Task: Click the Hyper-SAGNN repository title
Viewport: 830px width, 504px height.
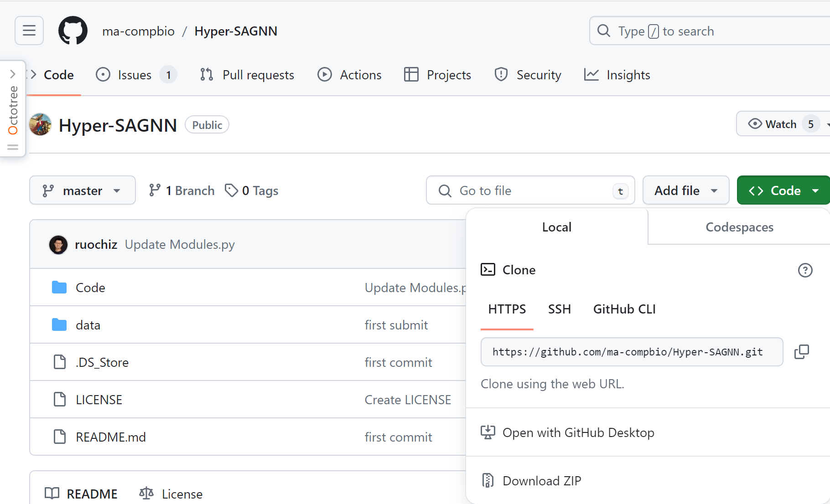Action: point(118,125)
